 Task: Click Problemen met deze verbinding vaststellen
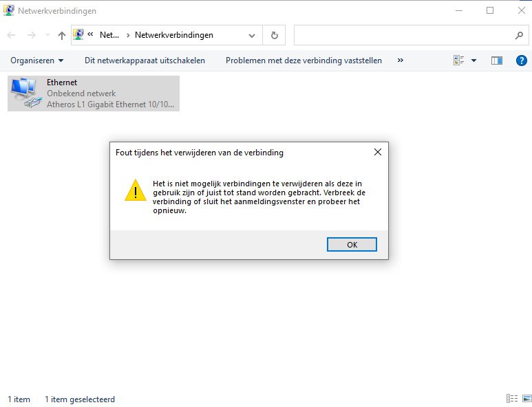click(304, 60)
